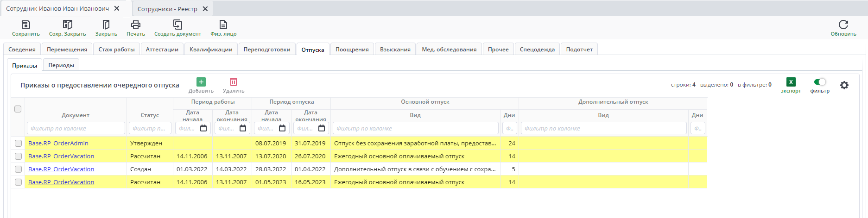Open the Квалификации tab
This screenshot has height=218, width=868.
pos(211,49)
